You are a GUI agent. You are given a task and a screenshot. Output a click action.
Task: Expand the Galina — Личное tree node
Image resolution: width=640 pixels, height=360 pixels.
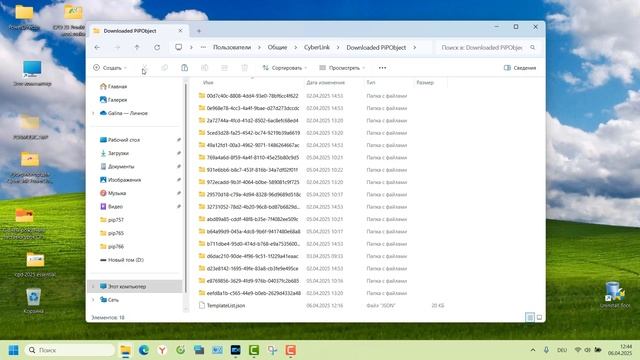click(93, 113)
